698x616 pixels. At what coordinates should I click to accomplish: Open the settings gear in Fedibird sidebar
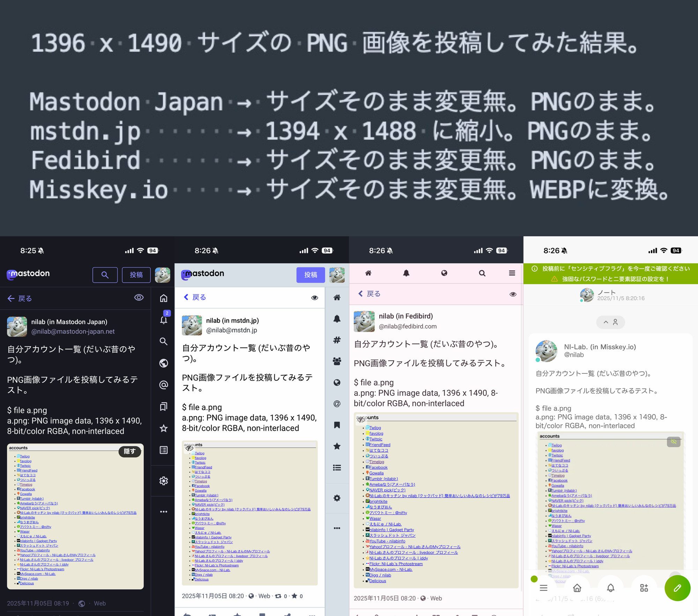(337, 498)
